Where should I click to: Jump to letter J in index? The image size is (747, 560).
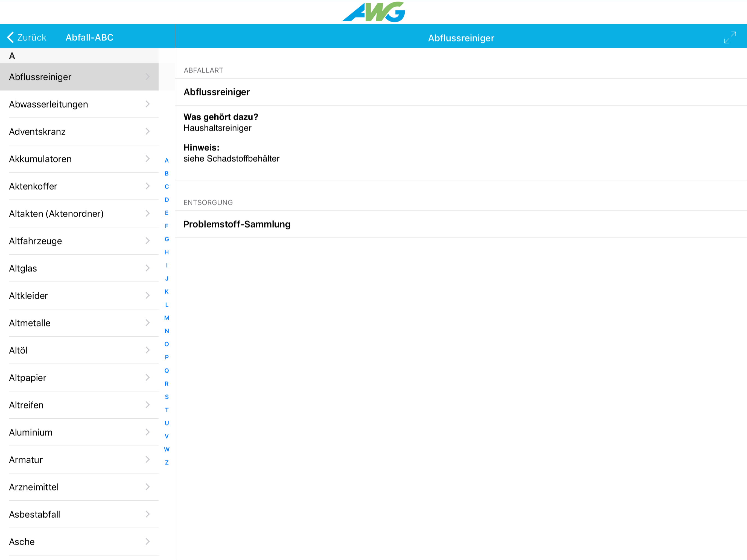[167, 279]
